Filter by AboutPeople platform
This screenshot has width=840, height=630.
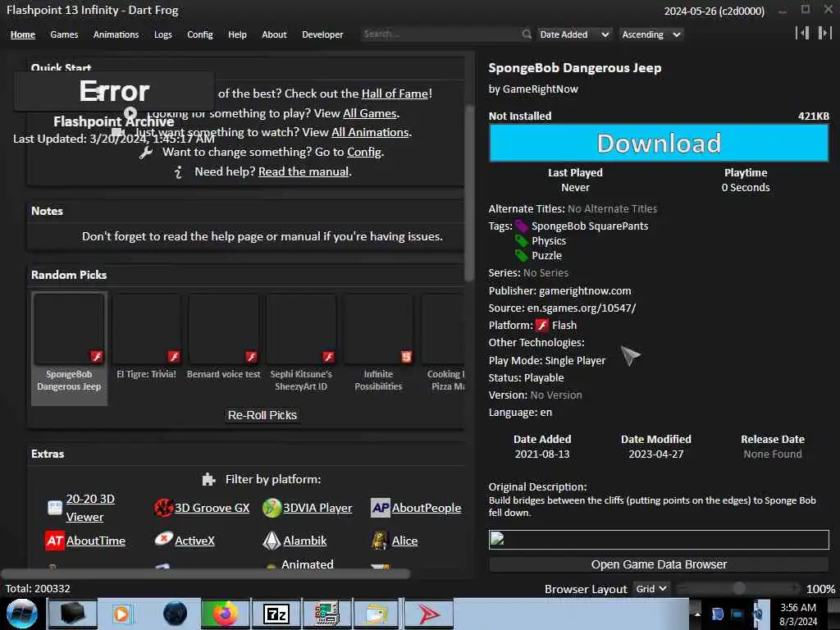tap(427, 508)
